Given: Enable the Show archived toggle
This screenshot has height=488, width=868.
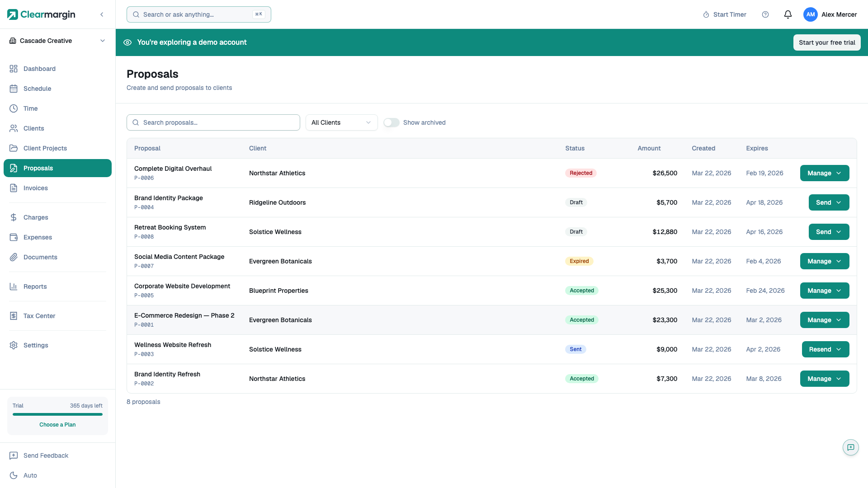Looking at the screenshot, I should click(x=392, y=122).
